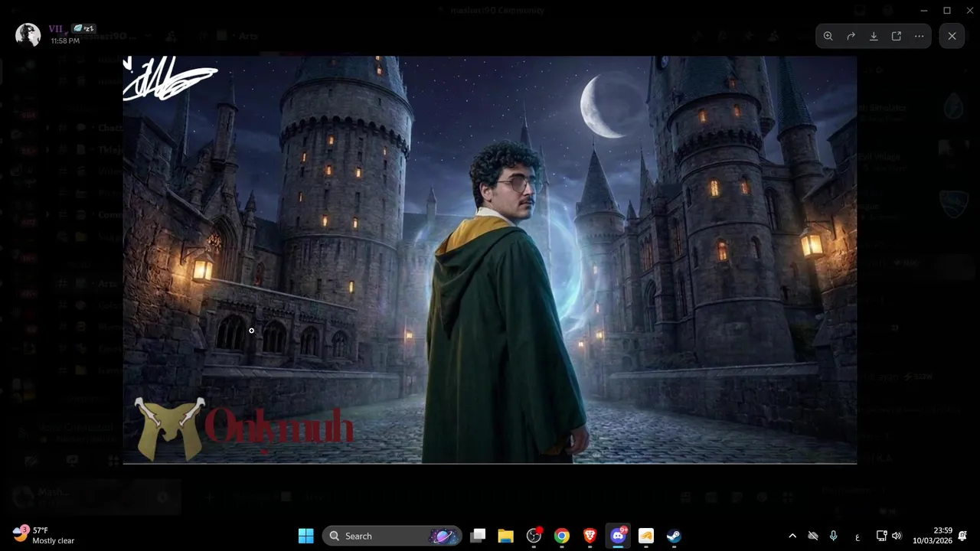Open Google Chrome from the taskbar

click(562, 536)
